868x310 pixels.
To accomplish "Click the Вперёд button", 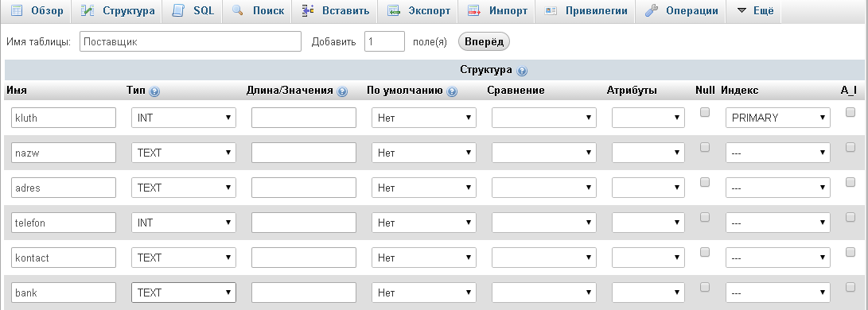I will (484, 41).
